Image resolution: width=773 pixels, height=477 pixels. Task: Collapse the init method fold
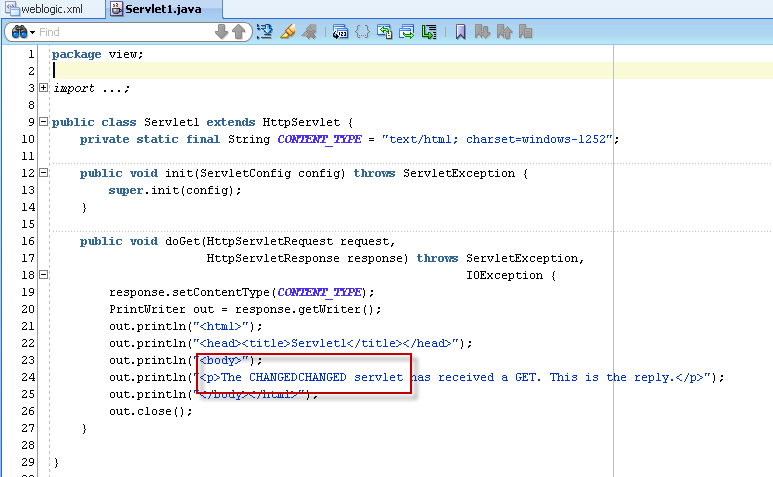click(x=43, y=173)
